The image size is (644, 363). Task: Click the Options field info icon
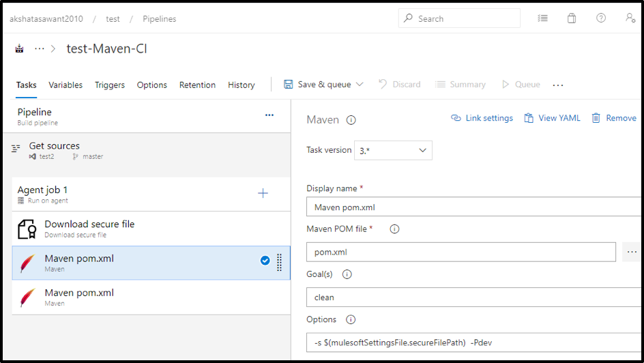click(351, 319)
